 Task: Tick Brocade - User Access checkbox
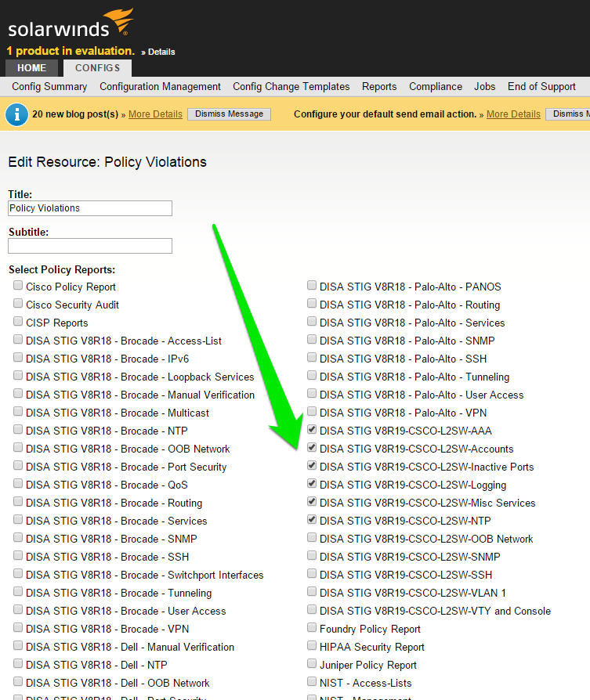[18, 609]
